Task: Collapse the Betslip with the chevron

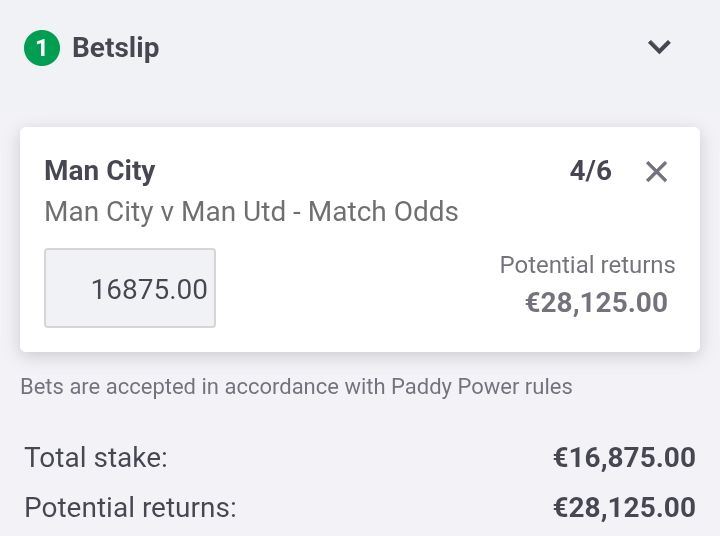Action: click(659, 47)
